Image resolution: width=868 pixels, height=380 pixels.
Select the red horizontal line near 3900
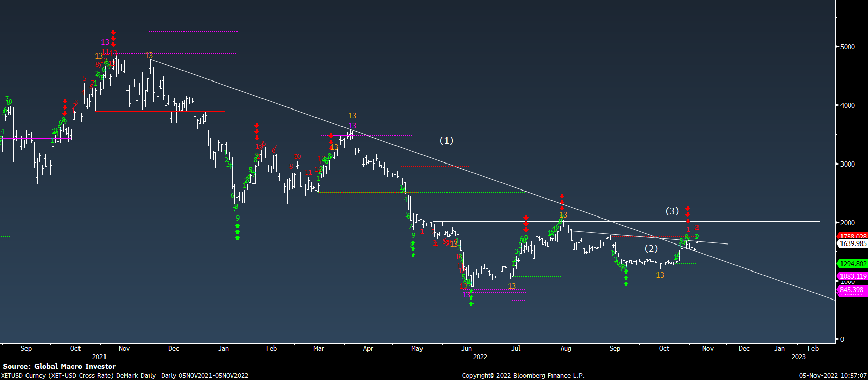(160, 111)
